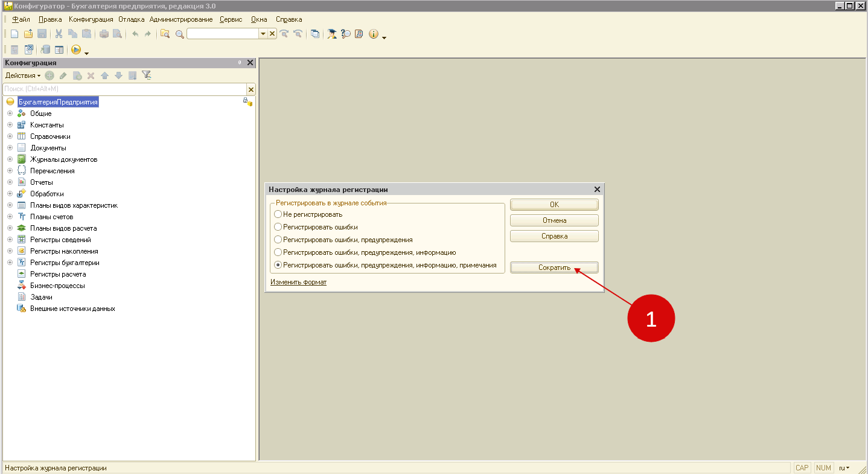Image resolution: width=868 pixels, height=474 pixels.
Task: Expand the Справочники tree node
Action: coord(10,136)
